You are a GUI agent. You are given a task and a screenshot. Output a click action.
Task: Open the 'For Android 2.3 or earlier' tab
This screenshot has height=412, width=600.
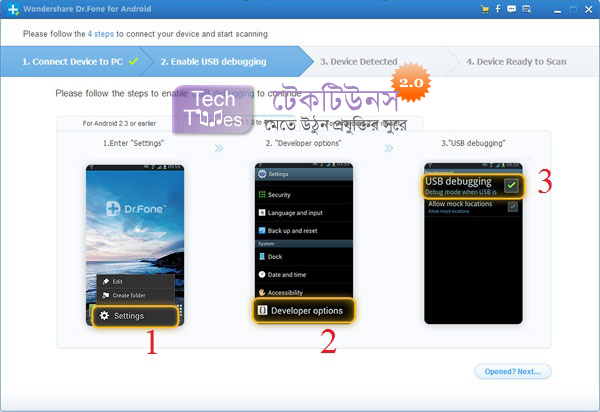(x=119, y=124)
